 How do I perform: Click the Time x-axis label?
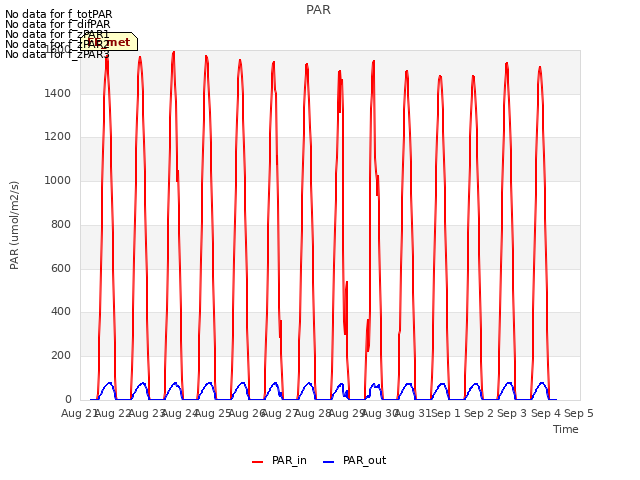[566, 429]
